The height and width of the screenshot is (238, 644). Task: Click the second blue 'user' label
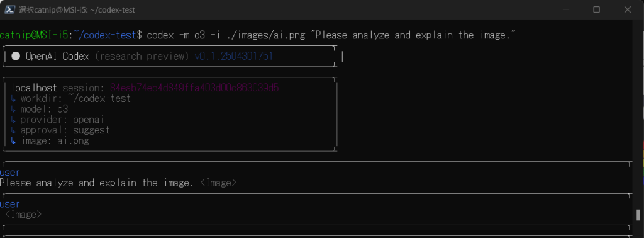tap(10, 204)
